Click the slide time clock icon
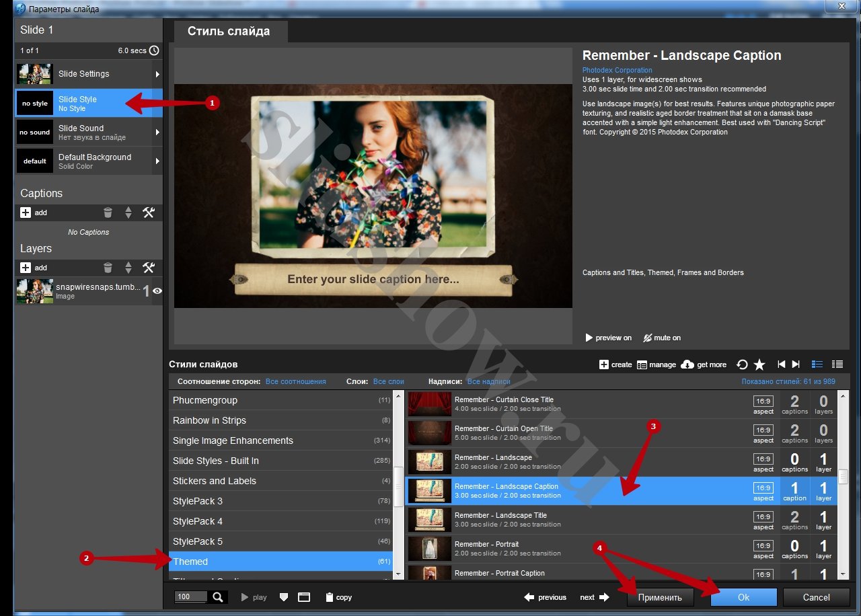Image resolution: width=861 pixels, height=616 pixels. 154,50
